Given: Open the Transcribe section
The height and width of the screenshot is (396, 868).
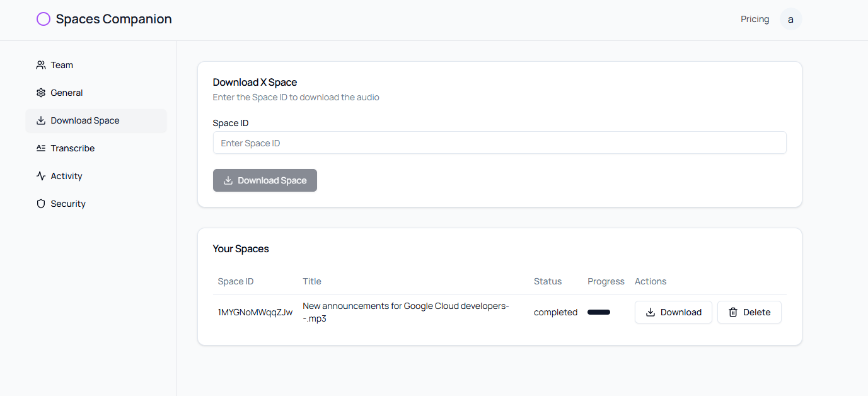Looking at the screenshot, I should click(96, 148).
